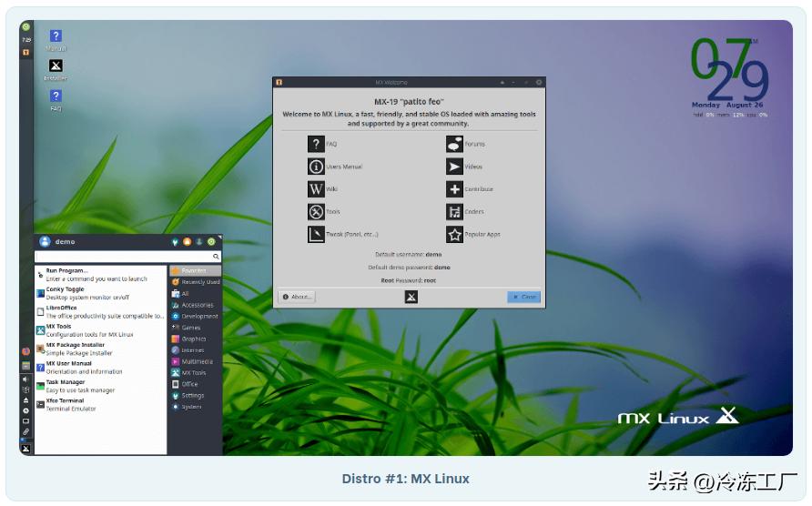Click the menu search input field
Image resolution: width=812 pixels, height=506 pixels.
click(128, 257)
